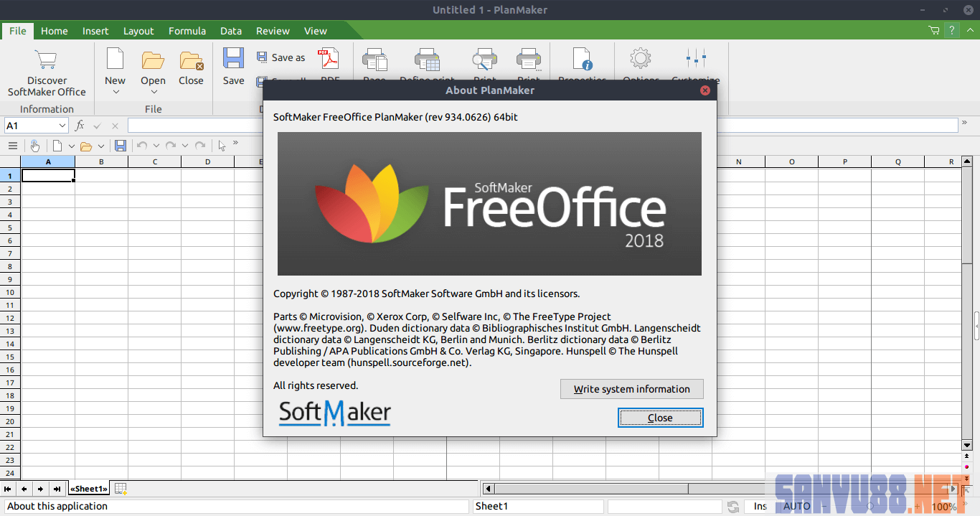Dismiss About PlanMaker with red X
Screen dimensions: 980x516
point(705,90)
